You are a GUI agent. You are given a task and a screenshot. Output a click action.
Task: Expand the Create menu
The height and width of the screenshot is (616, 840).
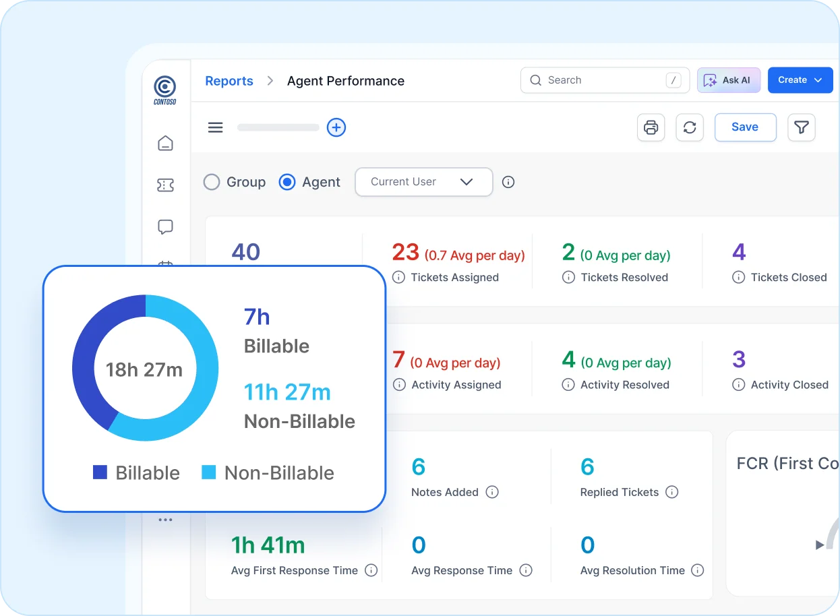[800, 80]
